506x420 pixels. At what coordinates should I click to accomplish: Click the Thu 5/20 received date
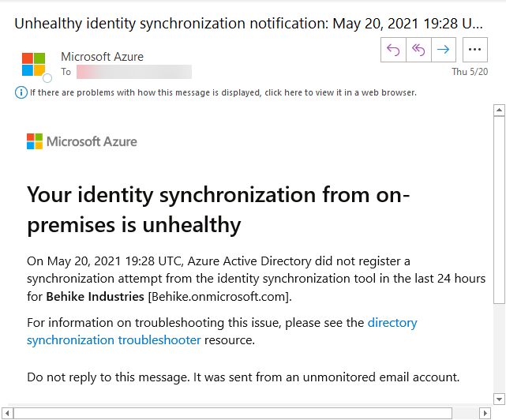pos(469,72)
